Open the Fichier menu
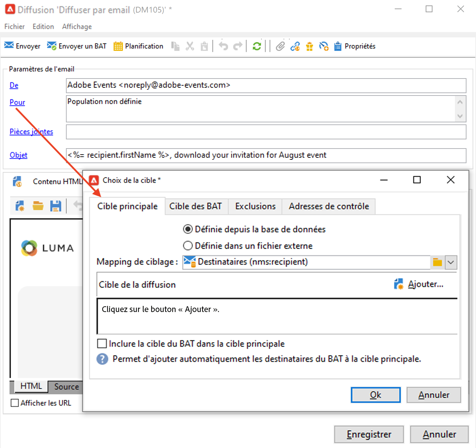The image size is (476, 448). tap(14, 27)
